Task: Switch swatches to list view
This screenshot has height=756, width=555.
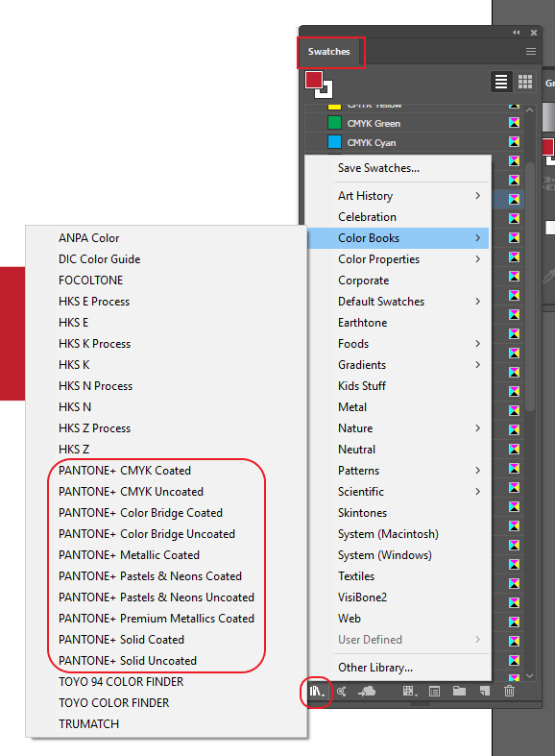Action: 501,82
